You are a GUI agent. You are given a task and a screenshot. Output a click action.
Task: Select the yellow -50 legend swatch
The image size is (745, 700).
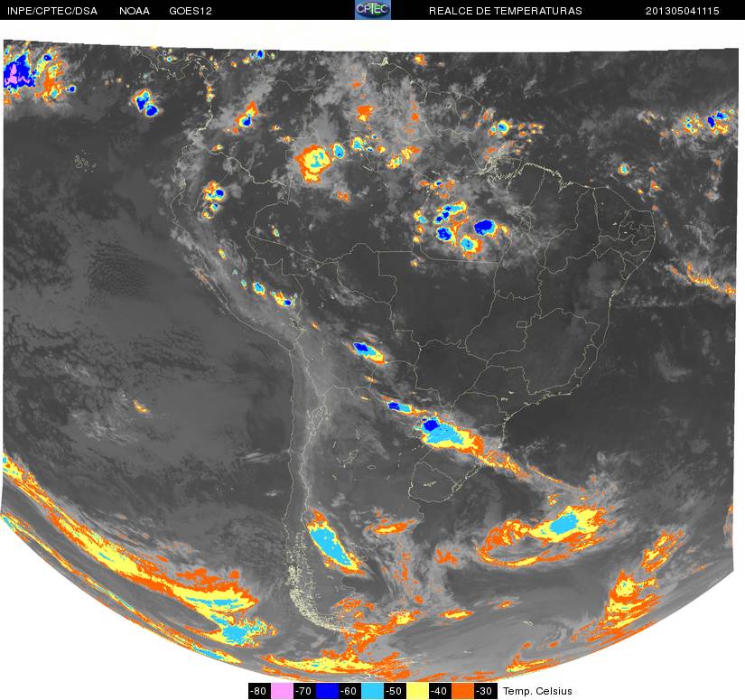417,691
